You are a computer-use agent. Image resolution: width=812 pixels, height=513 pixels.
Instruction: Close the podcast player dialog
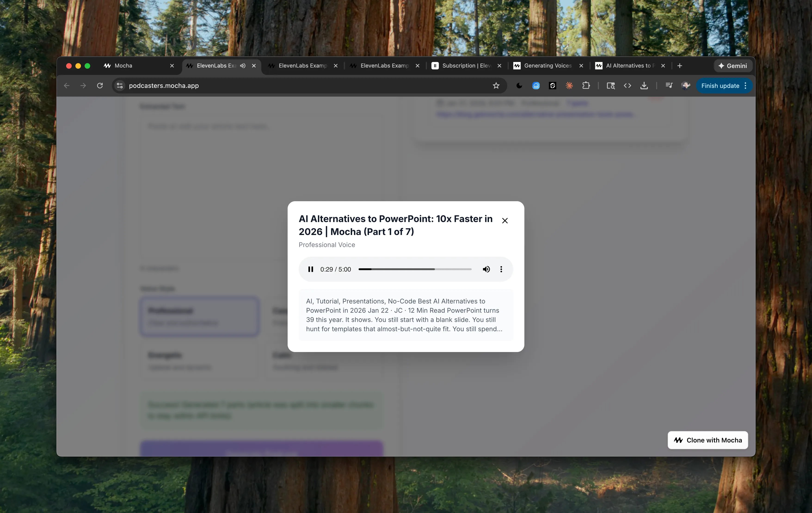505,221
